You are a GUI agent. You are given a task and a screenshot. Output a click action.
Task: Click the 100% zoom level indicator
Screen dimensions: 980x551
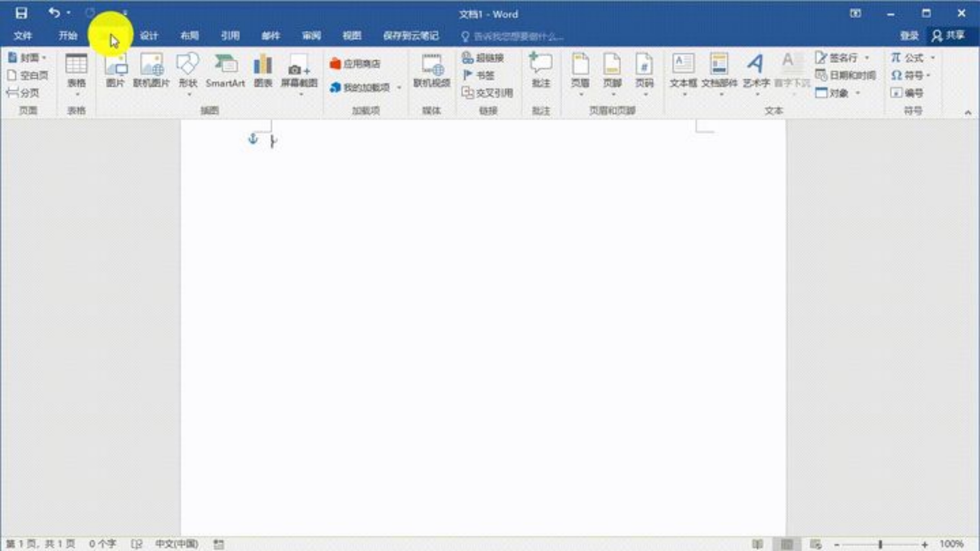[x=952, y=544]
